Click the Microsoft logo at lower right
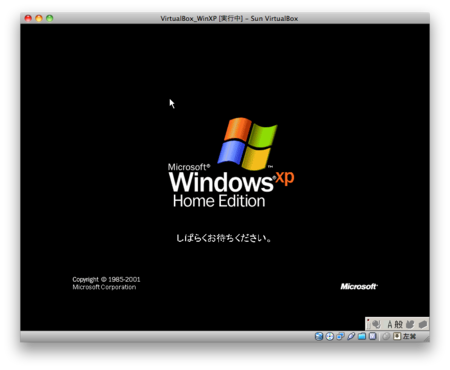450x370 pixels. 359,286
